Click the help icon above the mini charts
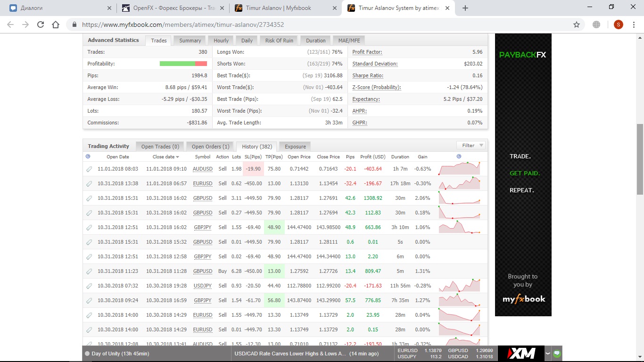Viewport: 644px width, 362px height. pyautogui.click(x=459, y=156)
